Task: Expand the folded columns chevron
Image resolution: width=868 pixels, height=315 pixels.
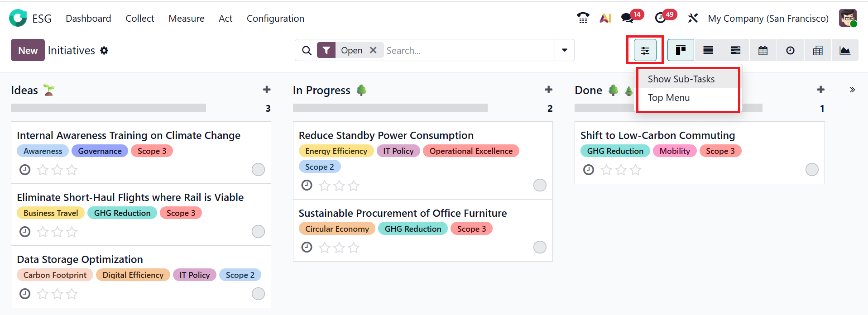Action: pyautogui.click(x=852, y=90)
